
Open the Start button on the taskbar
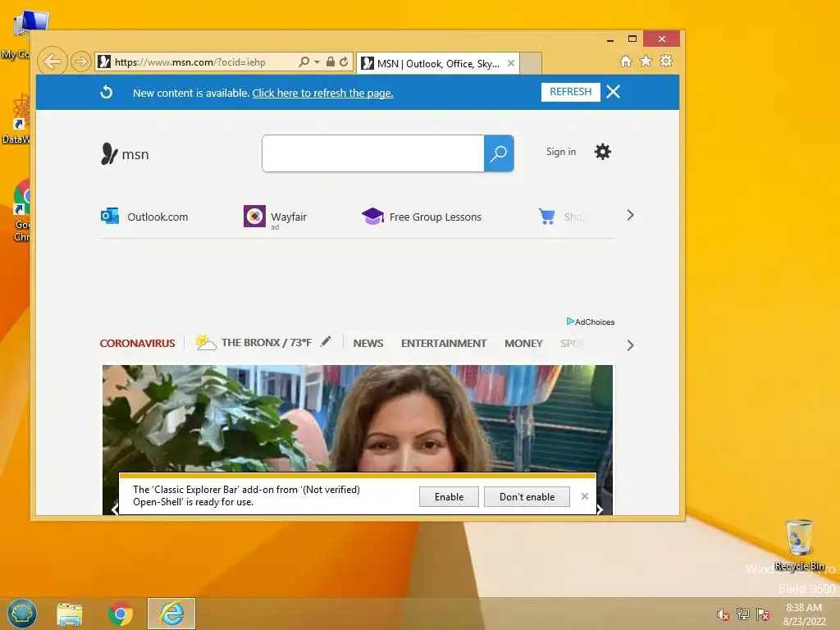(22, 614)
